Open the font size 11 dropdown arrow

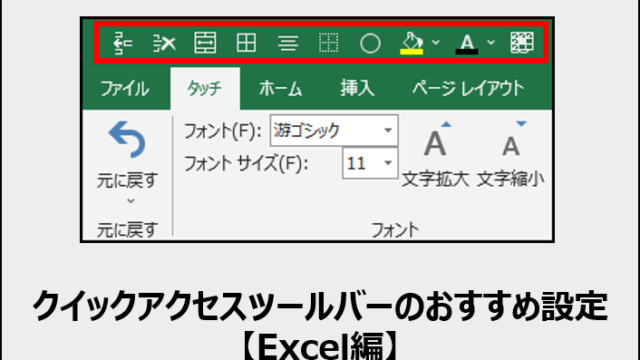point(388,163)
